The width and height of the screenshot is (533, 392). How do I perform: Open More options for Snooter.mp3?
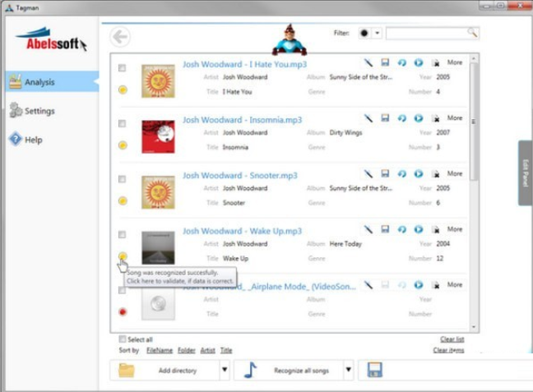[x=455, y=174]
